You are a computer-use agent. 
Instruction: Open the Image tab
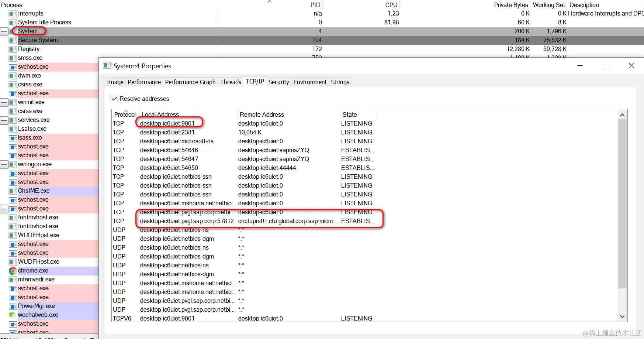tap(115, 82)
